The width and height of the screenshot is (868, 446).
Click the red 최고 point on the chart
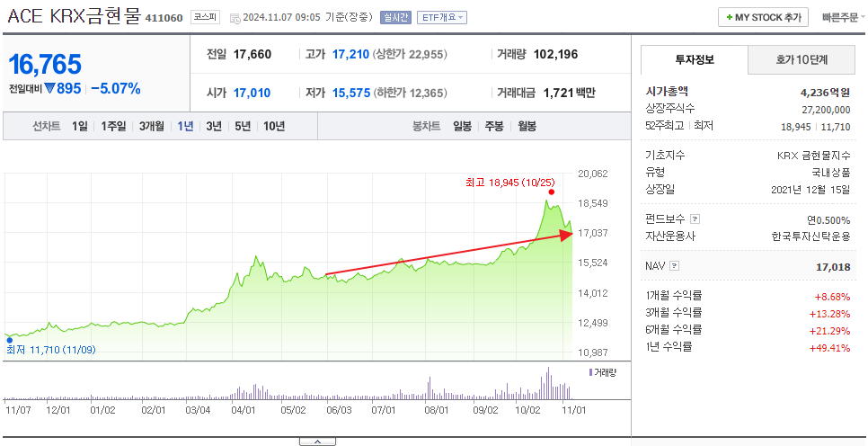pos(552,192)
